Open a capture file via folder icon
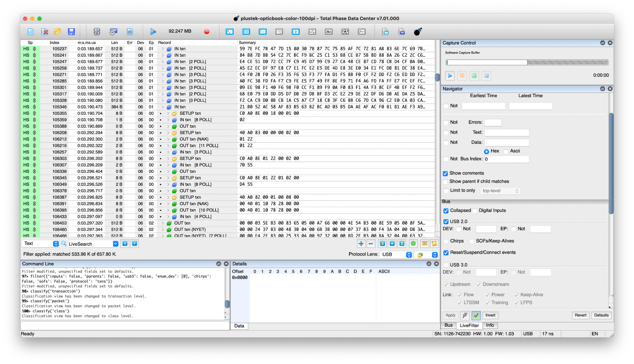 (58, 32)
